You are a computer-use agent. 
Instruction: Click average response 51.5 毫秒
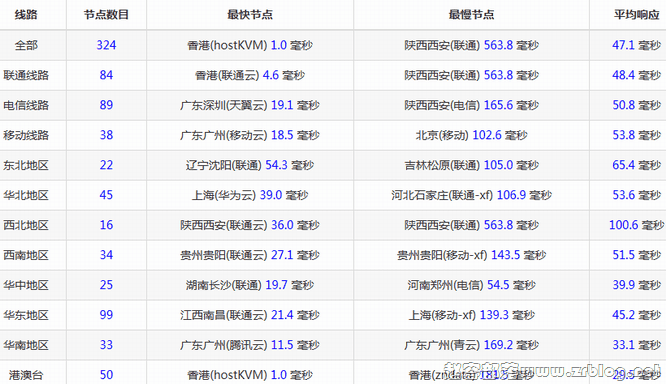636,255
